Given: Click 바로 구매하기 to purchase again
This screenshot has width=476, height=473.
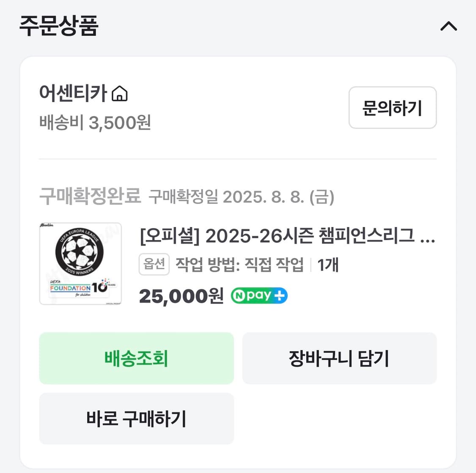Looking at the screenshot, I should (136, 419).
